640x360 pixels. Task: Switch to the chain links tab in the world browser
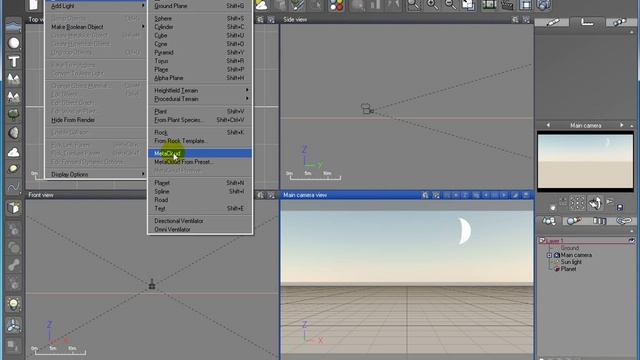[x=624, y=221]
